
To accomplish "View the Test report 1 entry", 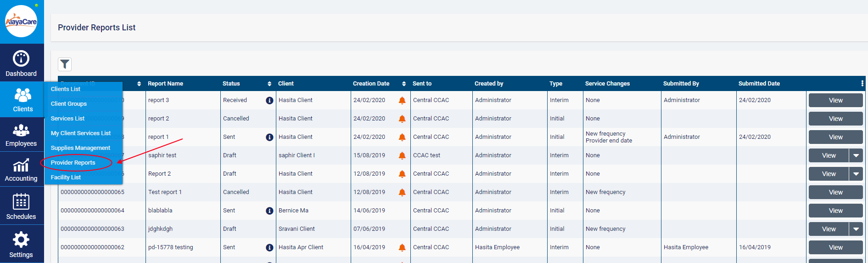I will (835, 192).
